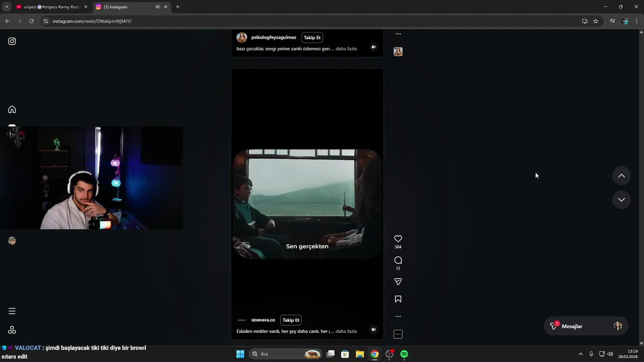Open the Mesajlar messages panel

coord(586,326)
